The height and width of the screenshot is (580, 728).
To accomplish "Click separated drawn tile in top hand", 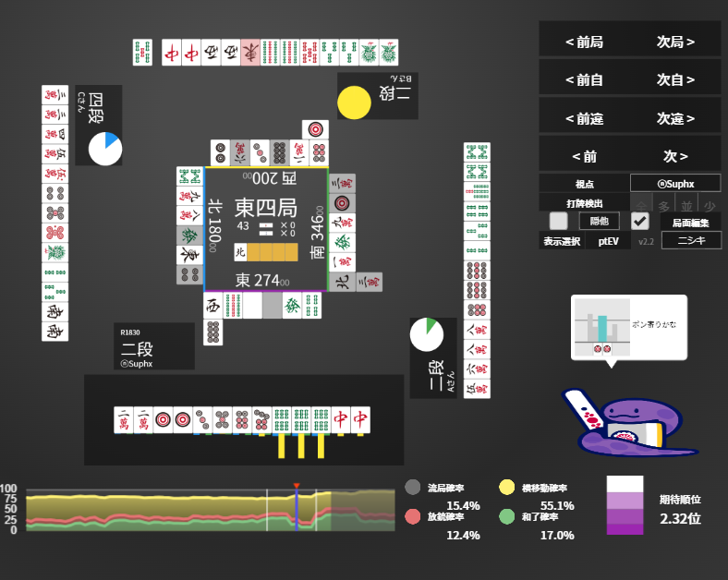I will tap(142, 52).
